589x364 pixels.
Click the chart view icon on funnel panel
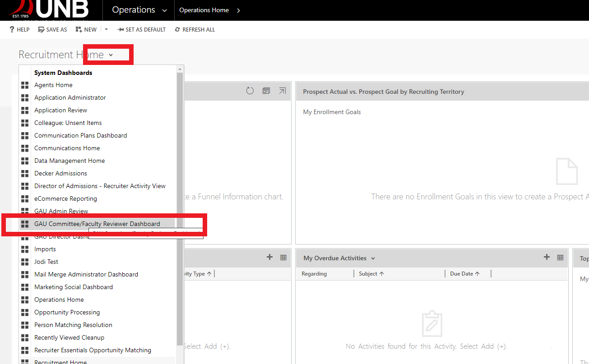pyautogui.click(x=266, y=91)
